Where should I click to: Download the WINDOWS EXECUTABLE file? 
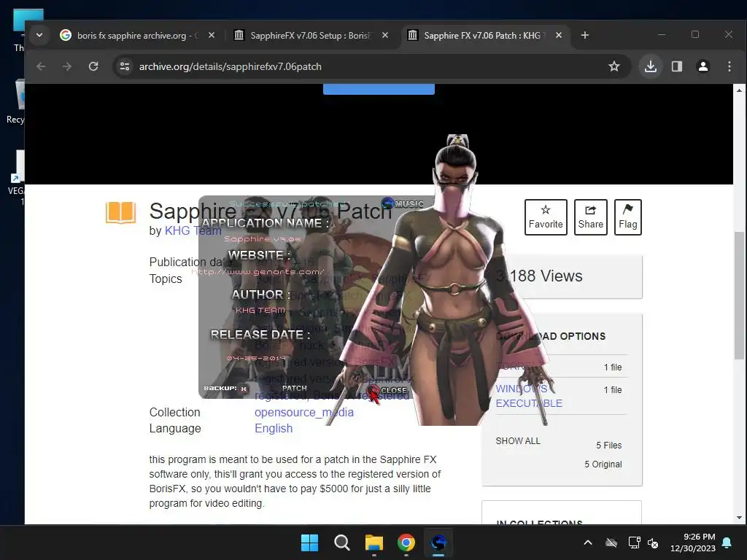529,396
